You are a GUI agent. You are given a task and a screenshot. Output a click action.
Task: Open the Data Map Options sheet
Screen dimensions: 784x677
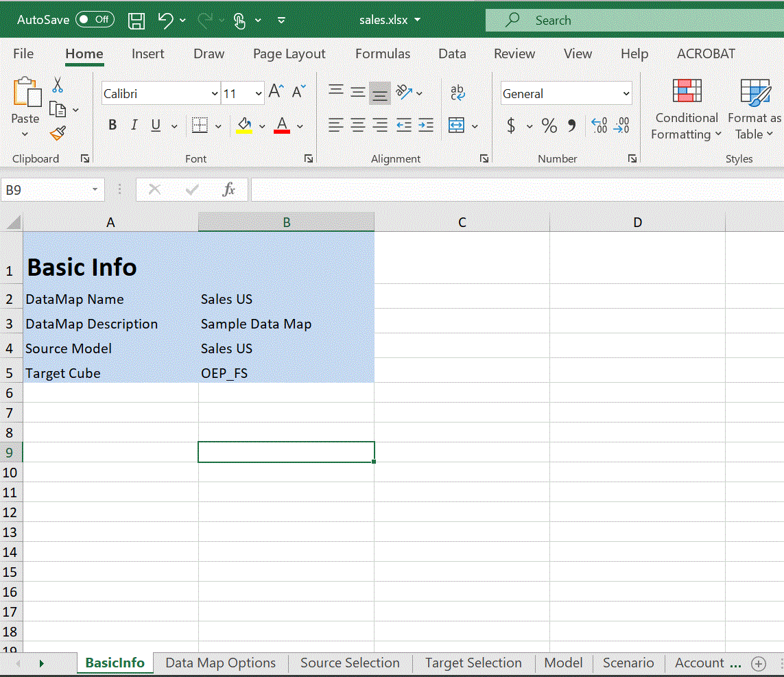(x=220, y=663)
